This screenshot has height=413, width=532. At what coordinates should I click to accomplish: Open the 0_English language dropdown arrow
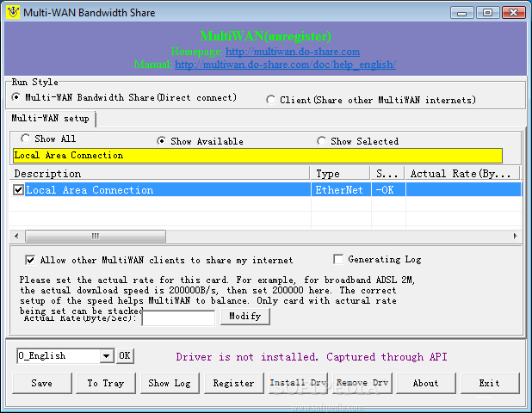click(x=107, y=356)
